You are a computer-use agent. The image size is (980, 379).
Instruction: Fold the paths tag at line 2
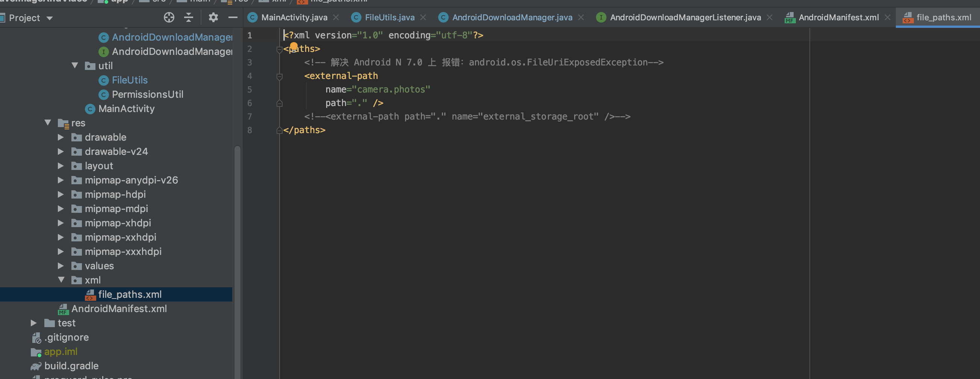[x=279, y=49]
